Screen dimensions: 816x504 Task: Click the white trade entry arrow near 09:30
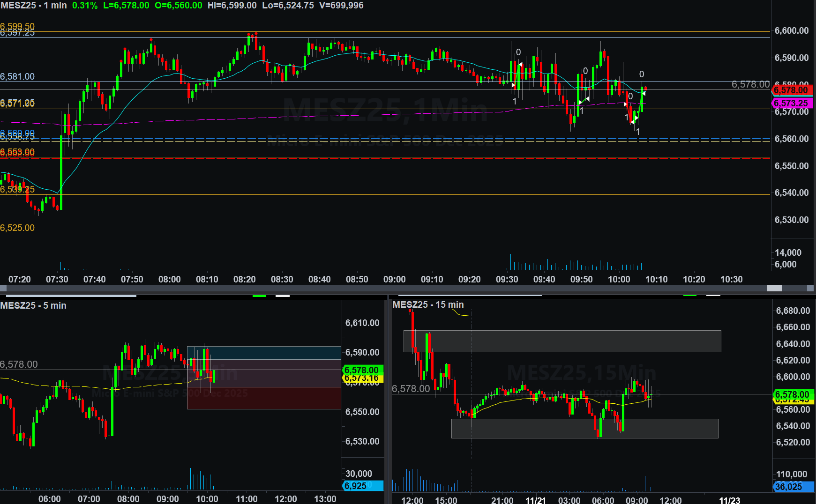(x=514, y=86)
